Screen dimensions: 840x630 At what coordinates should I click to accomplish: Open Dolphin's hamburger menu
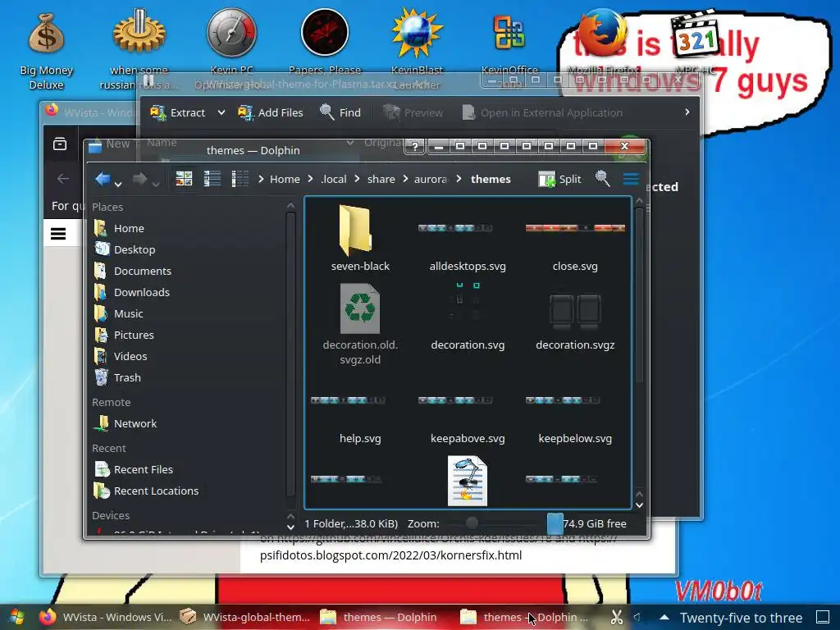tap(631, 179)
